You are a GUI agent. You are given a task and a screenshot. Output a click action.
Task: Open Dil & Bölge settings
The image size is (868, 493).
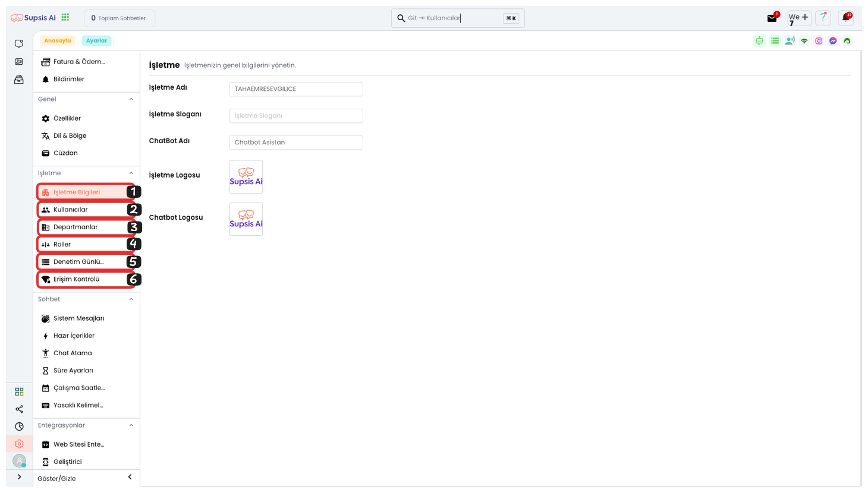click(x=86, y=135)
